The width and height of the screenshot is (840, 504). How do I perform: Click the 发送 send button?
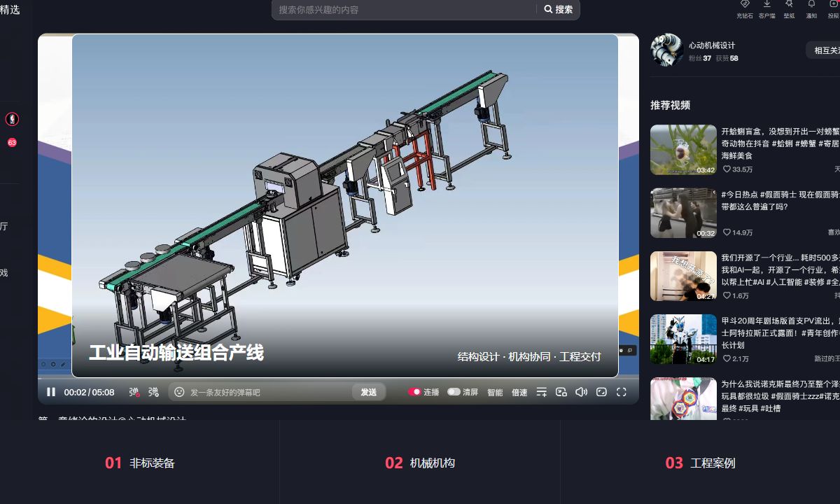click(369, 392)
